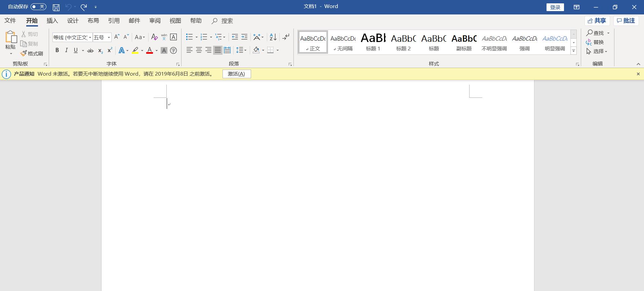This screenshot has height=291, width=644.
Task: Open the borders dropdown arrow
Action: click(x=278, y=50)
